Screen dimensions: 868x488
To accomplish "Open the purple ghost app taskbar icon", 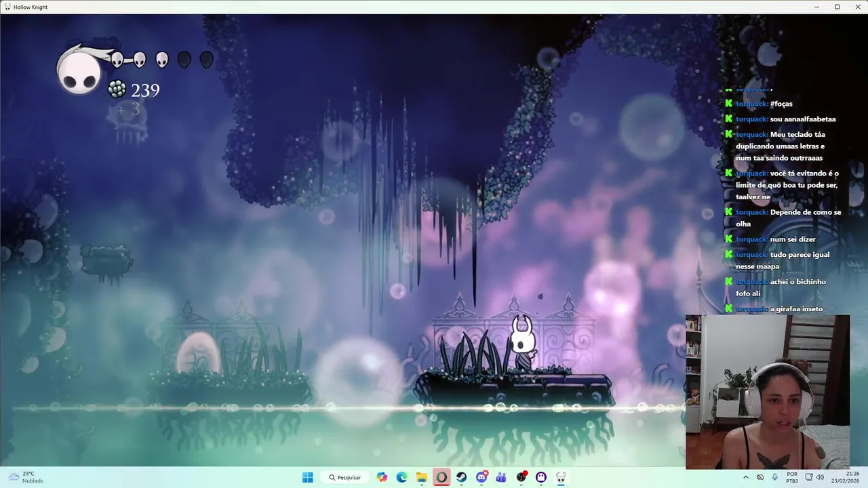I will (541, 477).
